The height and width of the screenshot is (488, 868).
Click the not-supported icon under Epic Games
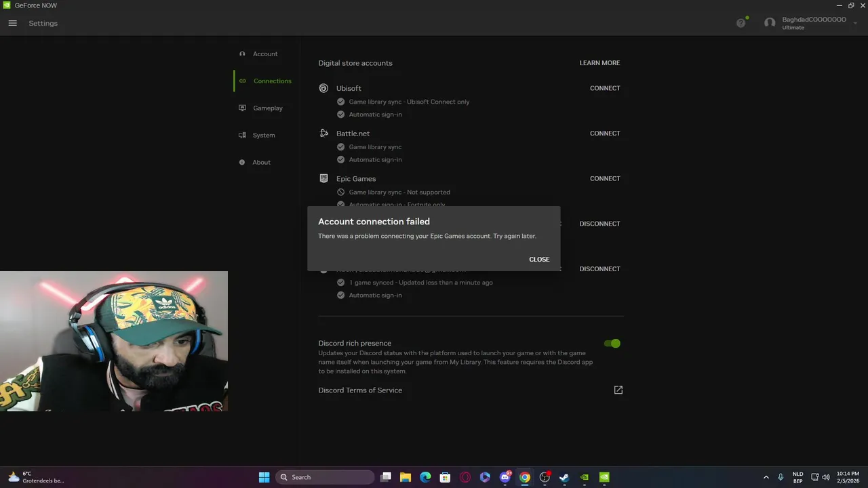341,192
